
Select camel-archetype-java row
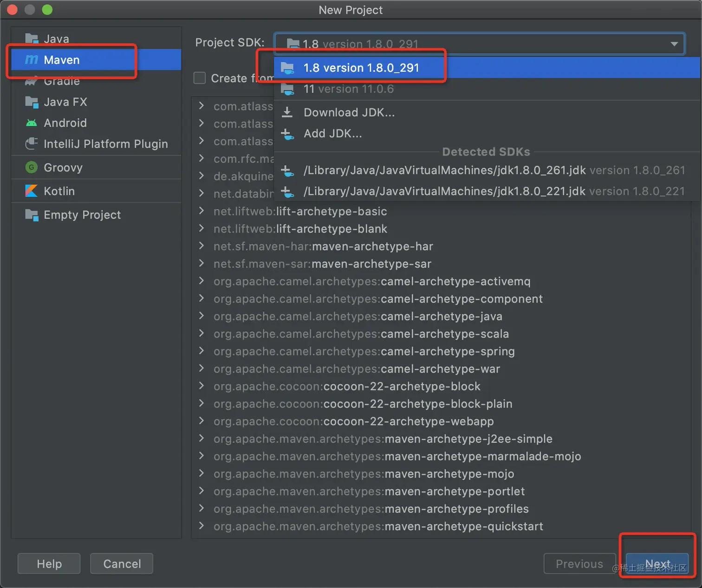[x=441, y=316]
